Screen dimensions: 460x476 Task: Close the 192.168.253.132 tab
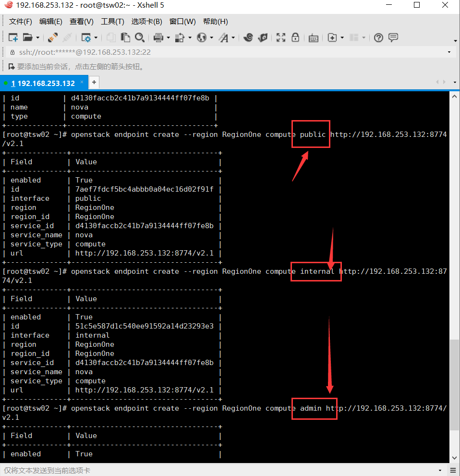click(82, 82)
